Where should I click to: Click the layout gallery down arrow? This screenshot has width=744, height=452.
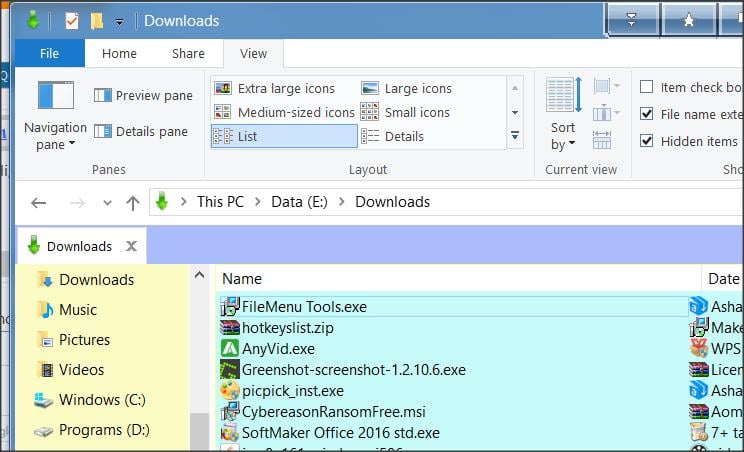pos(515,112)
